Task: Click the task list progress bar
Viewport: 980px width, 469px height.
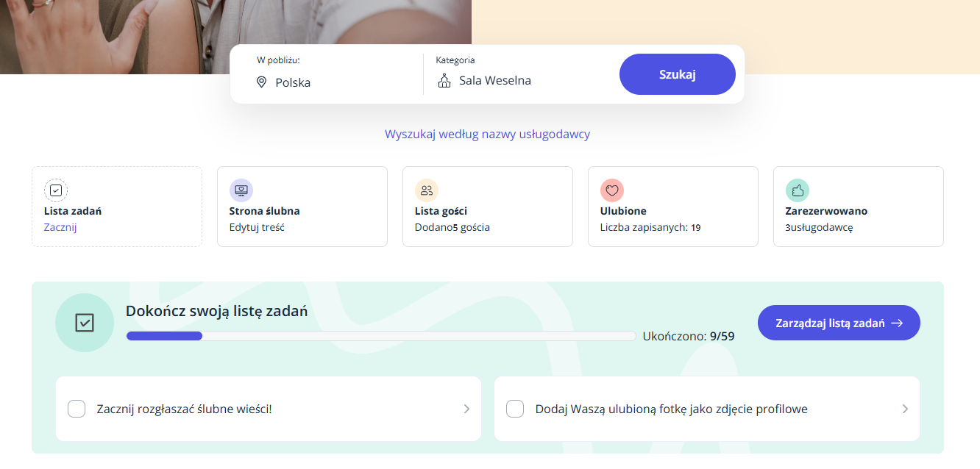Action: coord(381,336)
